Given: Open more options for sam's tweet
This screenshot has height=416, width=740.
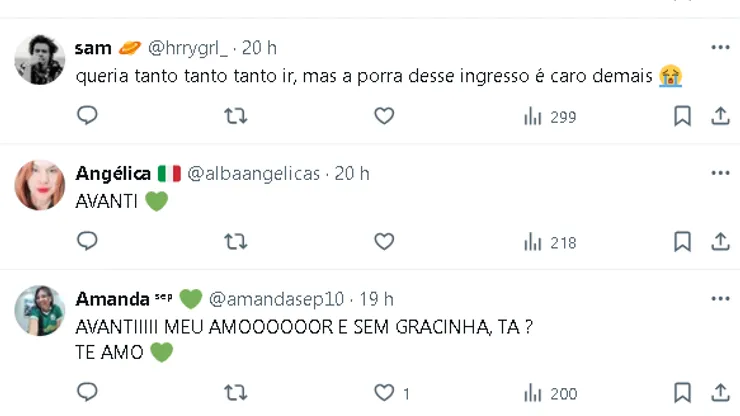Looking at the screenshot, I should pos(720,47).
